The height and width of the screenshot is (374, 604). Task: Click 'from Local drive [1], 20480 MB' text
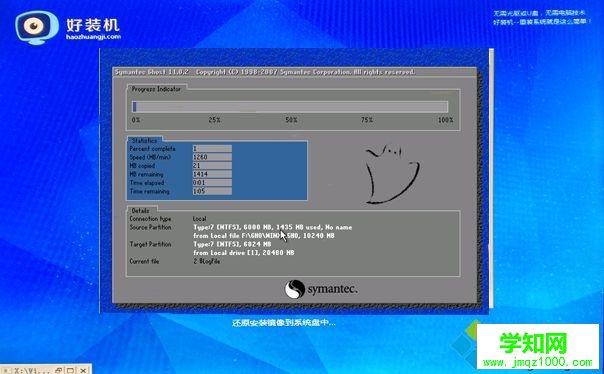pyautogui.click(x=244, y=253)
